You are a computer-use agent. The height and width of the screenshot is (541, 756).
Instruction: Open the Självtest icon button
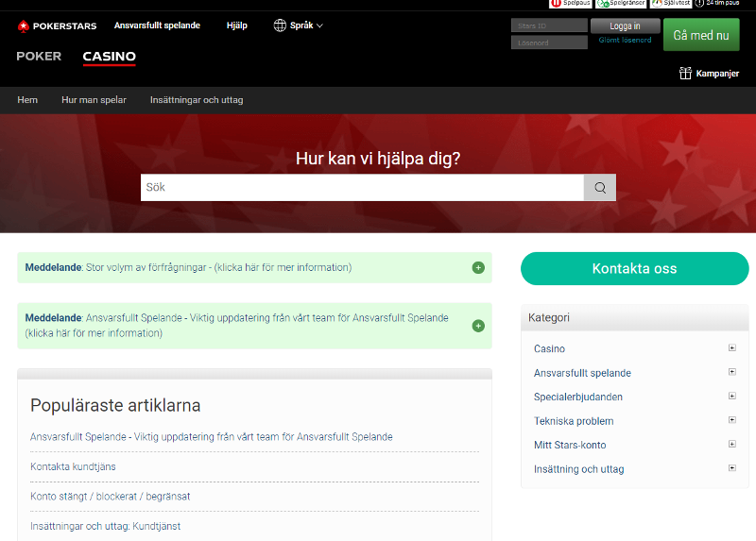click(x=671, y=4)
